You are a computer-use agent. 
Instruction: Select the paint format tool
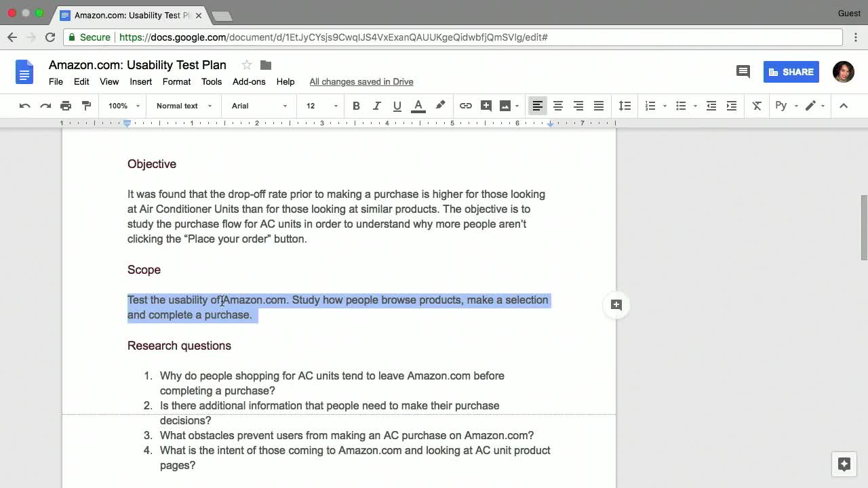86,106
